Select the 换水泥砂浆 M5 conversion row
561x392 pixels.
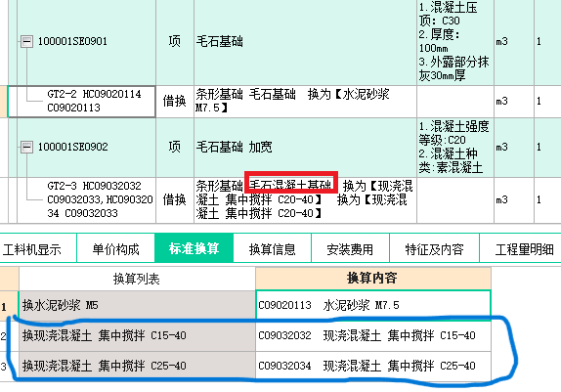tap(137, 305)
